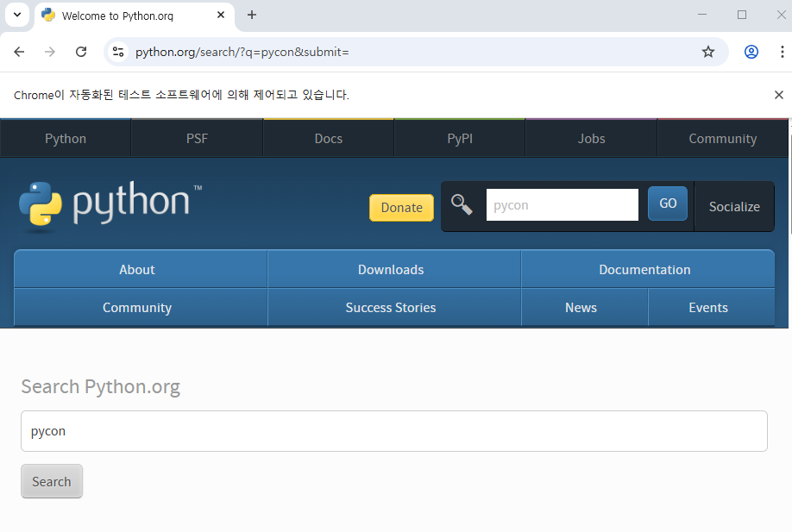Click the browser forward arrow
Viewport: 792px width, 532px height.
49,52
